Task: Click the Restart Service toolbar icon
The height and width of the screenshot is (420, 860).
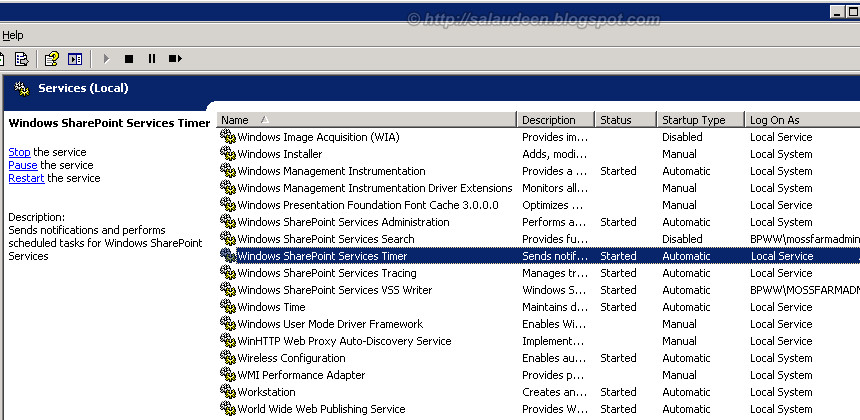Action: point(175,59)
